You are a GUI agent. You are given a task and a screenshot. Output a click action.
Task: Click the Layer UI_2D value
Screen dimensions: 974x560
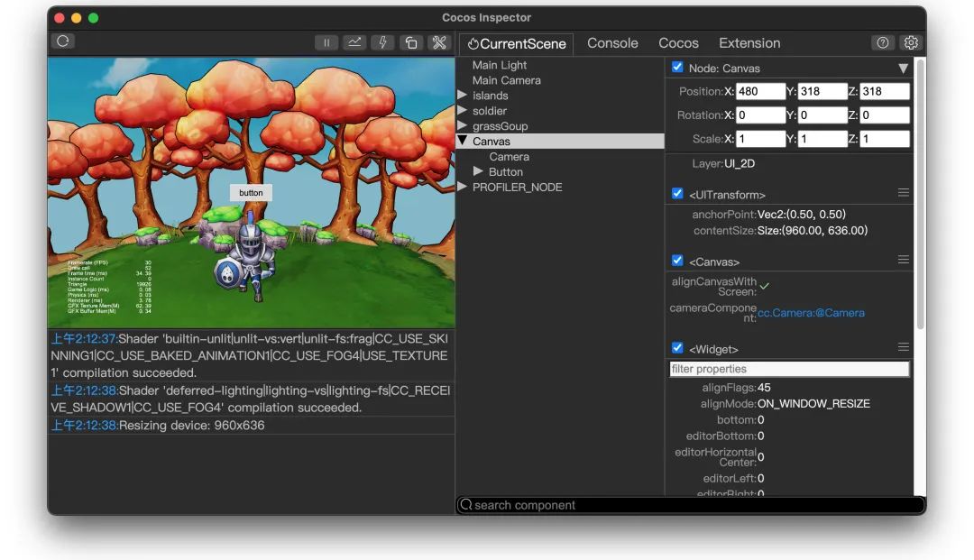(740, 164)
